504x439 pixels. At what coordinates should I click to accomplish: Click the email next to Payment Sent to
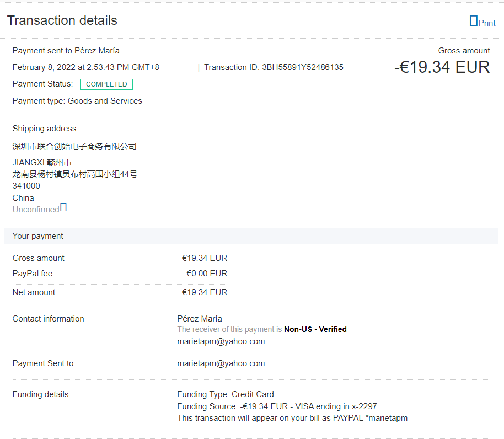(221, 363)
